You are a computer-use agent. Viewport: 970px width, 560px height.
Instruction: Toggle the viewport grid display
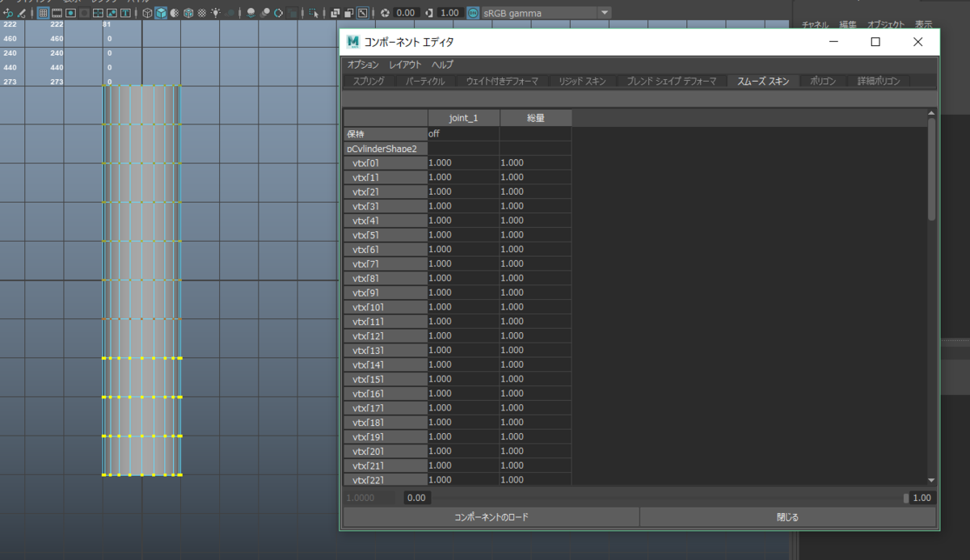pyautogui.click(x=44, y=13)
